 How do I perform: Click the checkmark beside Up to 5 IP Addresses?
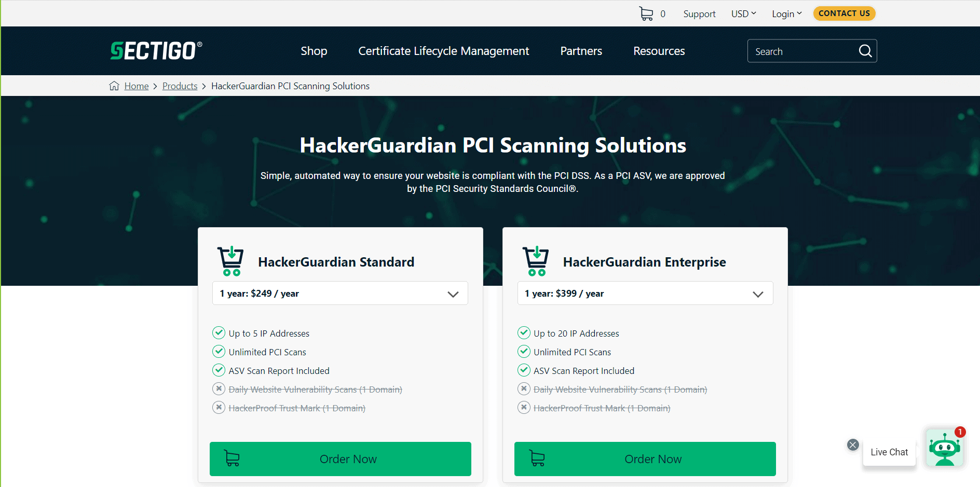(219, 332)
